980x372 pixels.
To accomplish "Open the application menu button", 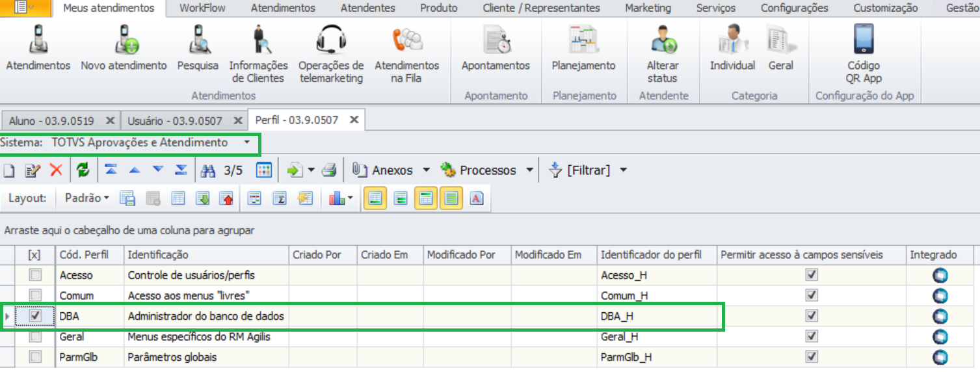I will click(25, 8).
